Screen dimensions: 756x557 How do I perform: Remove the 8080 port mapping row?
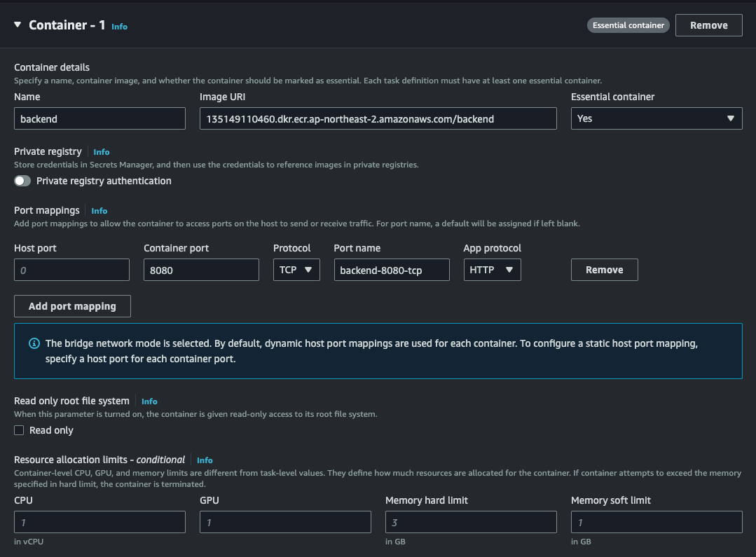(x=605, y=270)
